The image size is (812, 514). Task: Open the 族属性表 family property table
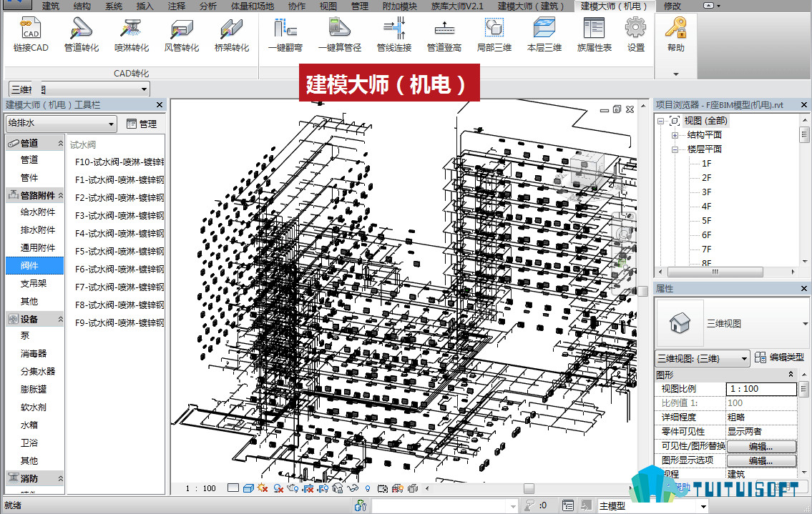pos(594,35)
